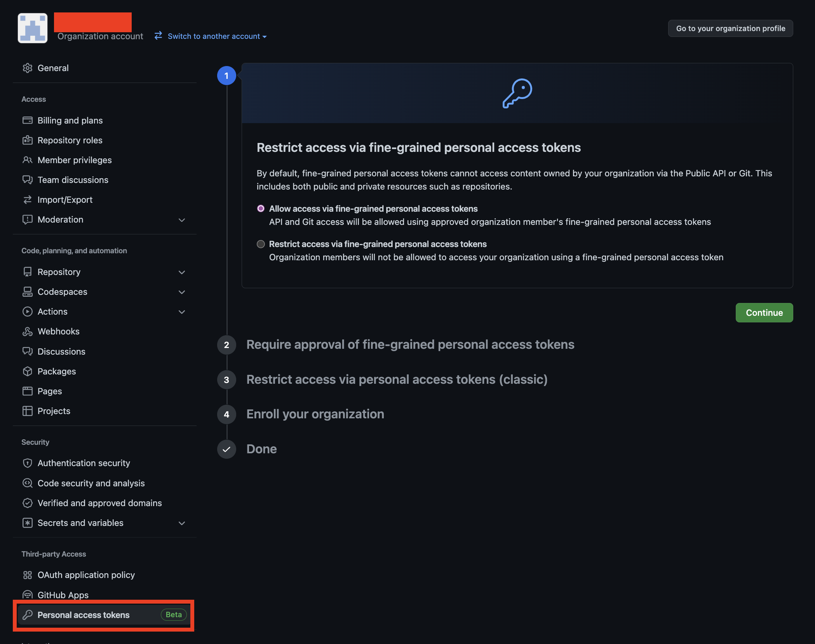
Task: Click the OAuth application policy grid icon
Action: [27, 575]
